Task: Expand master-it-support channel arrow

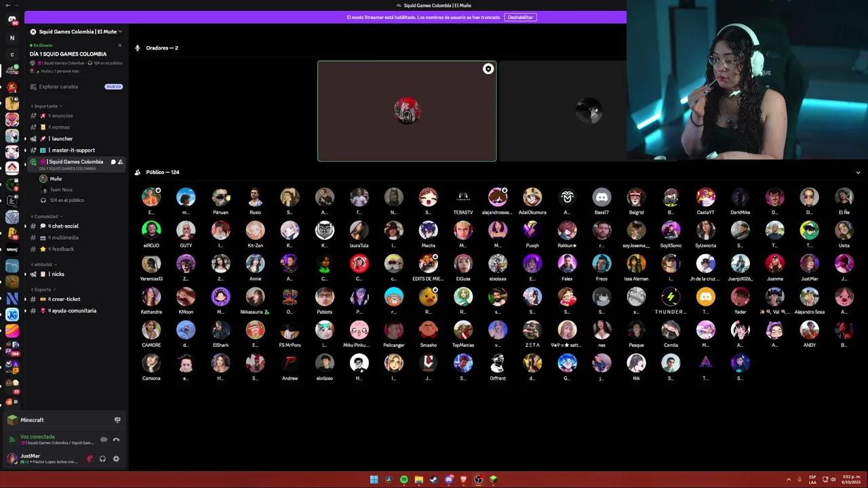Action: click(x=25, y=150)
